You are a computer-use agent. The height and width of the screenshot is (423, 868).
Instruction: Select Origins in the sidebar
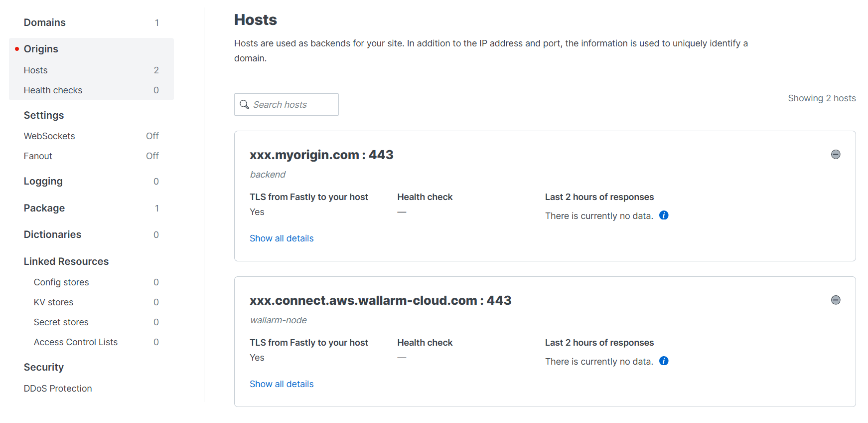click(x=41, y=49)
